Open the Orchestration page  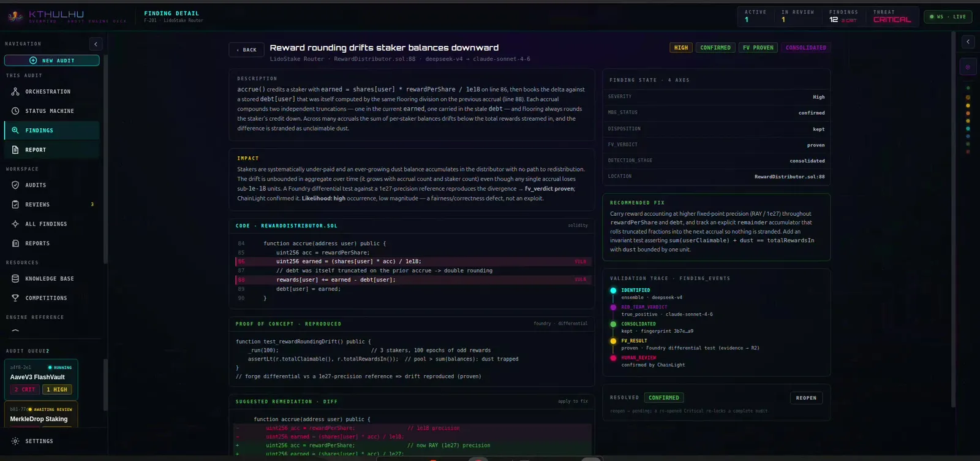tap(52, 91)
